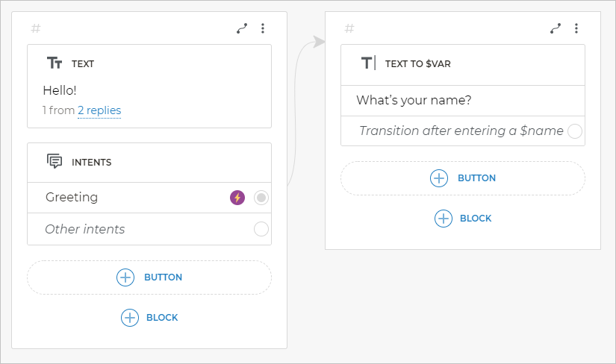Add a button to the left screen
The height and width of the screenshot is (364, 616).
click(x=149, y=277)
